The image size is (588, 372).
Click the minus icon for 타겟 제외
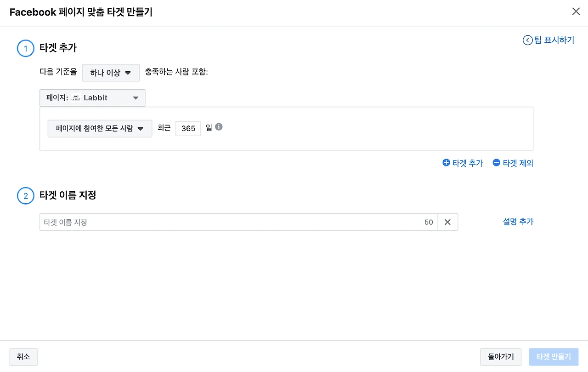click(496, 163)
